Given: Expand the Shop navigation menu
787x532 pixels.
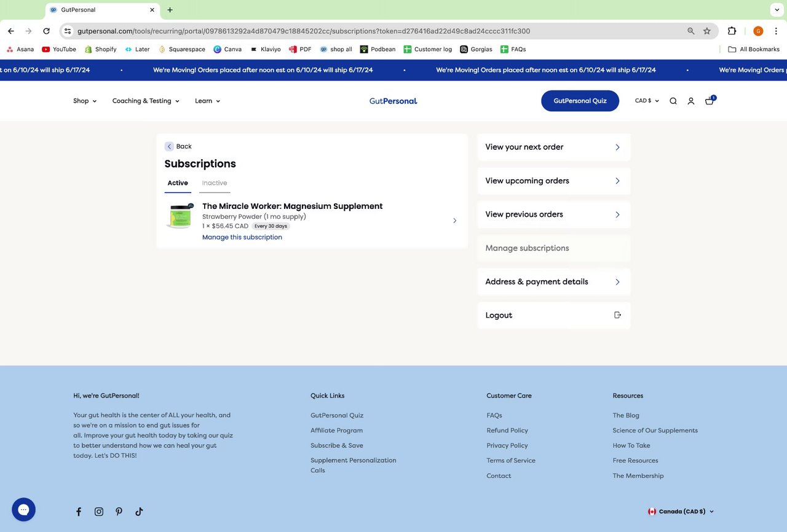Looking at the screenshot, I should pyautogui.click(x=85, y=101).
